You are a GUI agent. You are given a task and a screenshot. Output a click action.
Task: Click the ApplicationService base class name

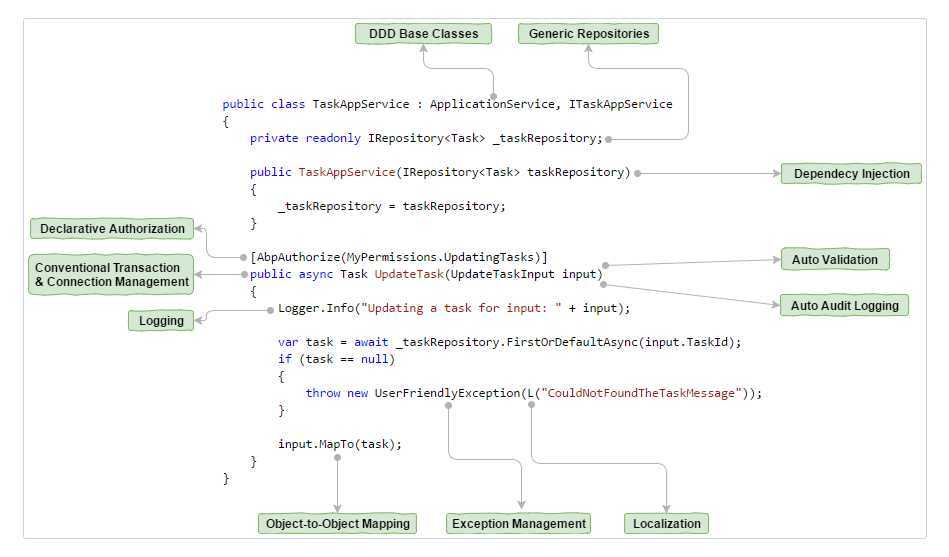492,104
